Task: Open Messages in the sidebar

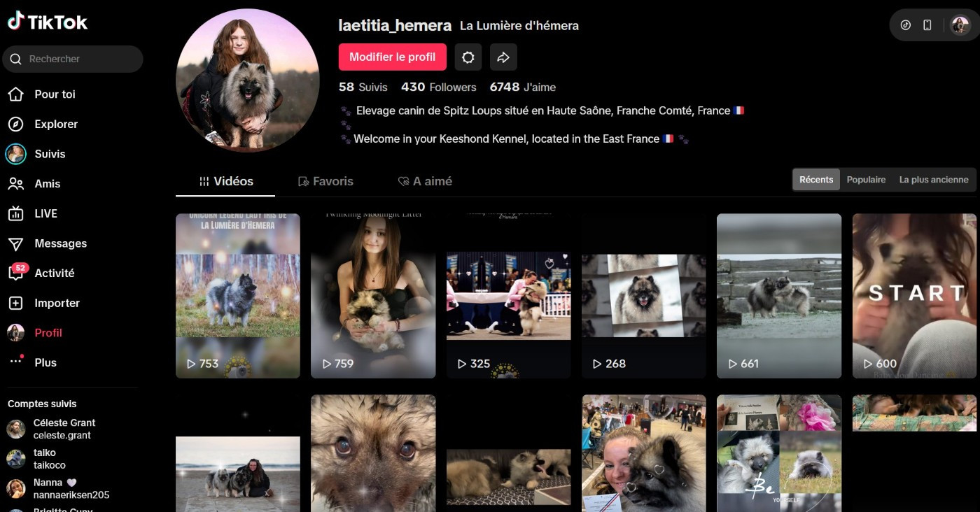Action: coord(16,243)
